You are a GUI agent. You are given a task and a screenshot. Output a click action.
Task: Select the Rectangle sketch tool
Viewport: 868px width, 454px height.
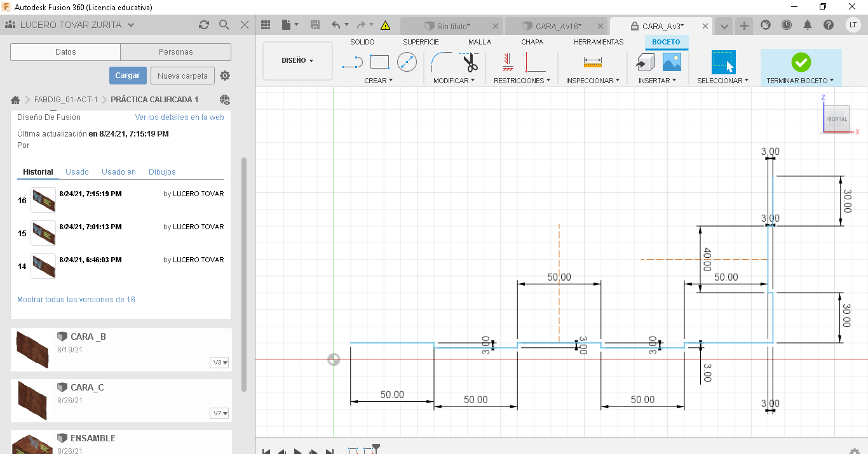[x=379, y=62]
